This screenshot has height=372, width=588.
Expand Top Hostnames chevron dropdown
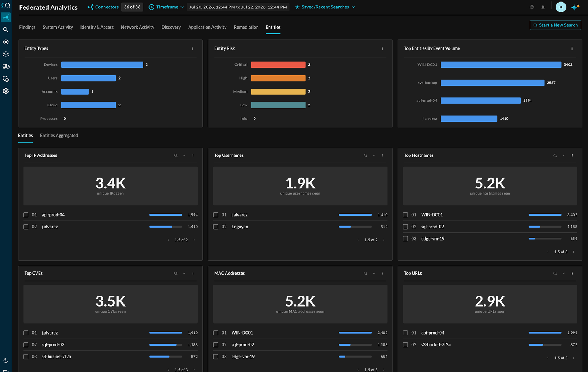click(x=563, y=155)
